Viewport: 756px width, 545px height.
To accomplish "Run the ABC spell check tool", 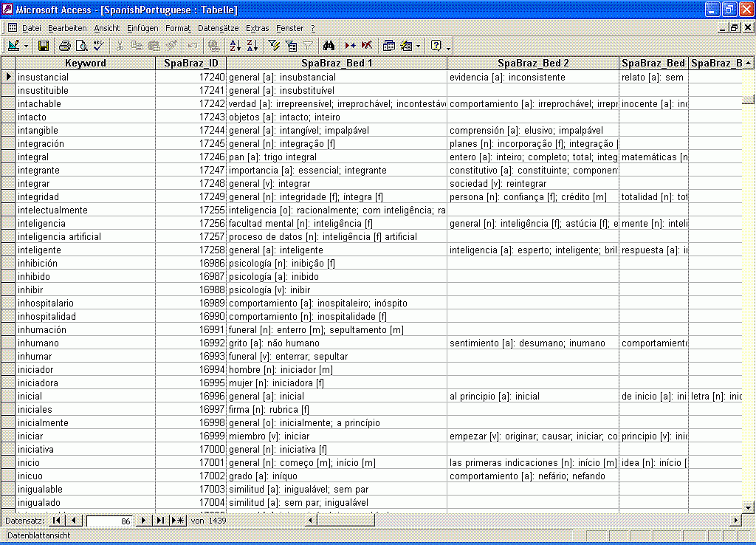I will point(98,46).
